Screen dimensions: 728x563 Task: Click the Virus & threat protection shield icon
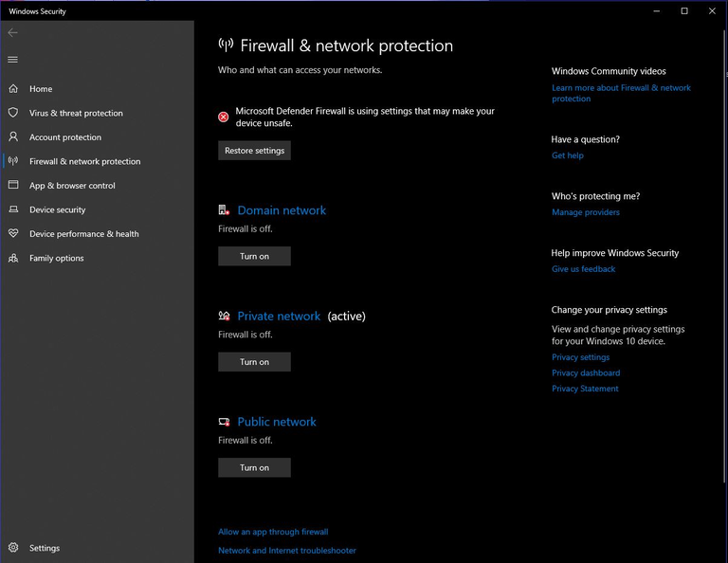[x=13, y=113]
